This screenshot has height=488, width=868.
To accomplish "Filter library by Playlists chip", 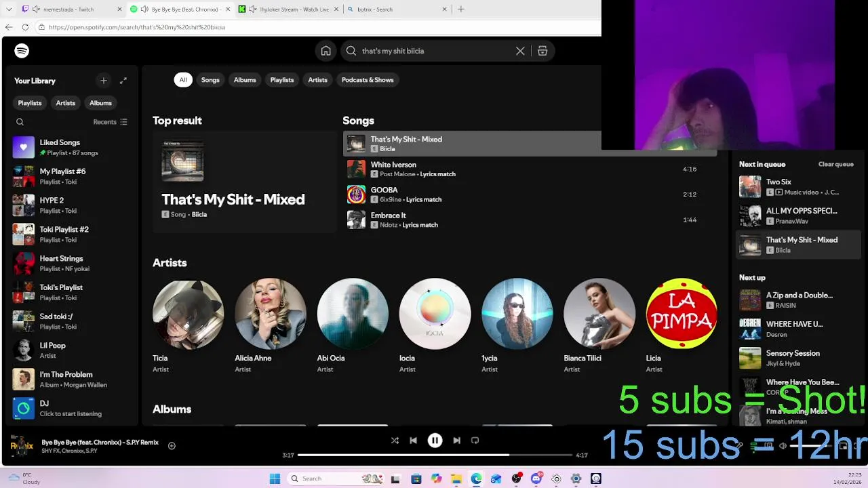I will click(30, 103).
